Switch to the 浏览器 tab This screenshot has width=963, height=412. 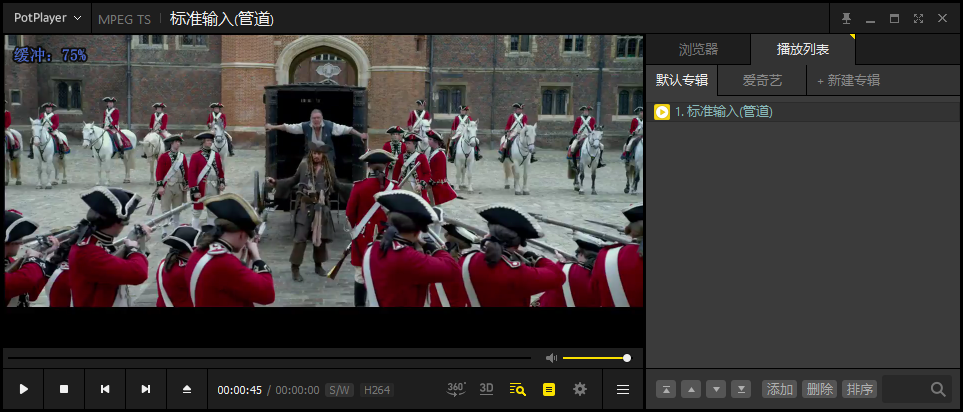coord(698,50)
